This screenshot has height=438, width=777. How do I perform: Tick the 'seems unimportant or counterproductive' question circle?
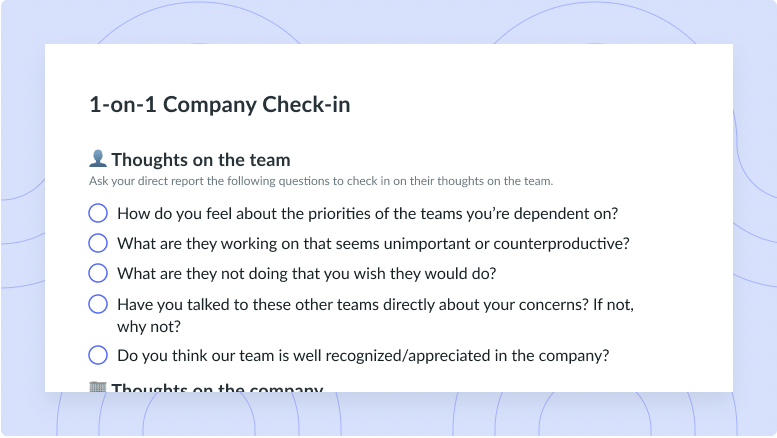tap(98, 243)
